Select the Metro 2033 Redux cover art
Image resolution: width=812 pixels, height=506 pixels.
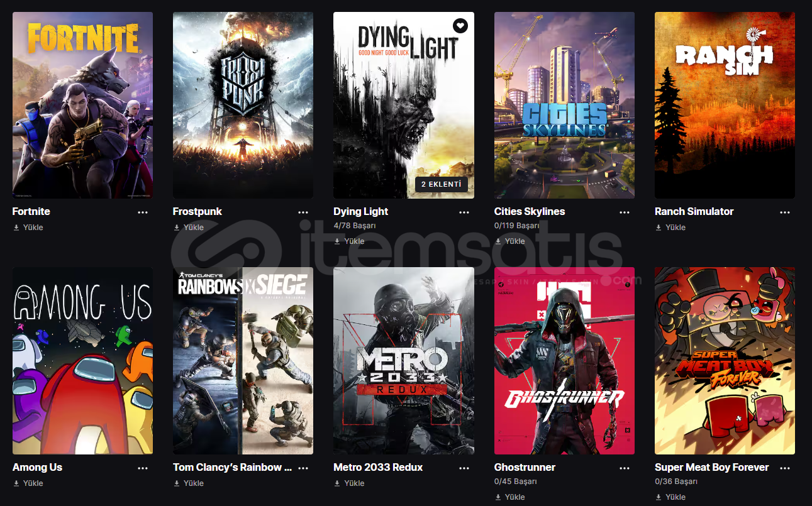tap(404, 361)
